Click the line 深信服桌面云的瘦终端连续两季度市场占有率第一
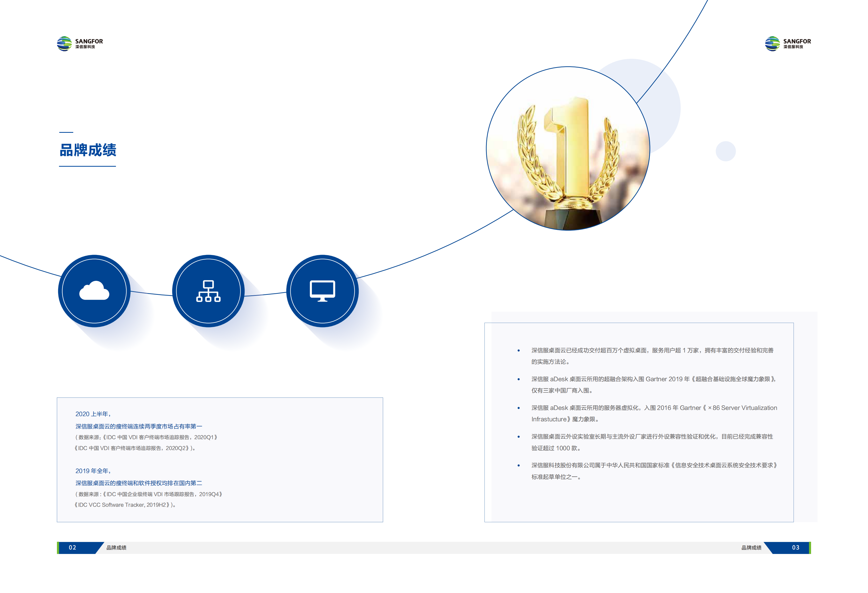The height and width of the screenshot is (593, 868). click(x=138, y=426)
